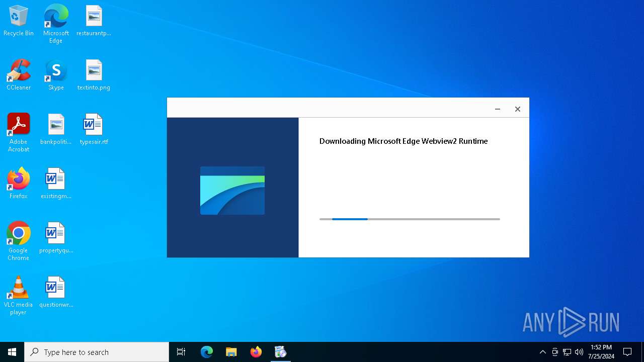Image resolution: width=644 pixels, height=362 pixels.
Task: Select typesair.rtf document icon
Action: (94, 130)
